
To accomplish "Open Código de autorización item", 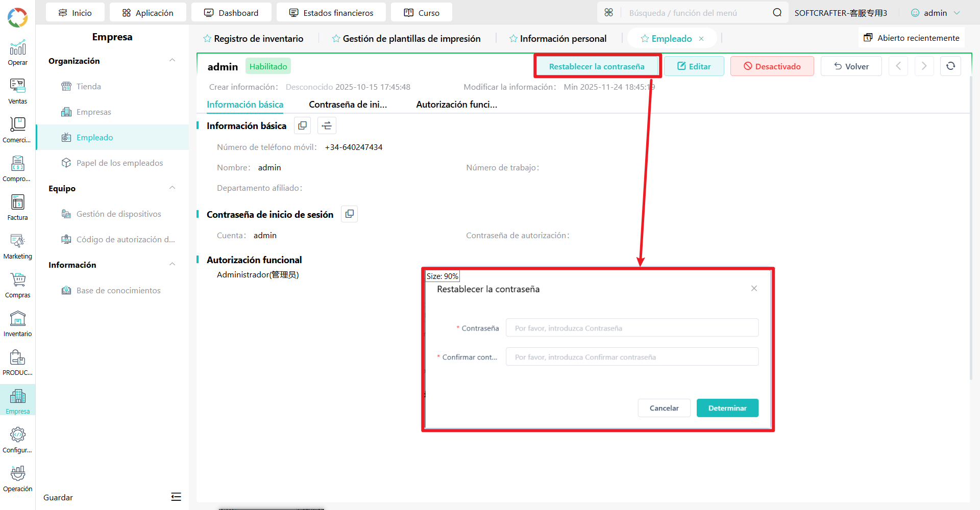I will pyautogui.click(x=112, y=239).
